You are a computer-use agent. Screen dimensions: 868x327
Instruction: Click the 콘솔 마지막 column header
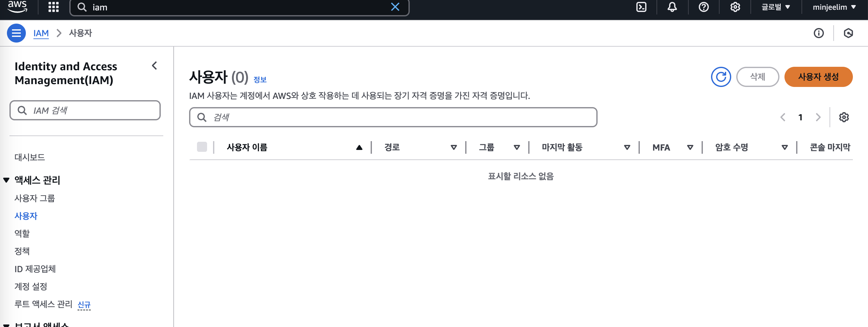830,147
